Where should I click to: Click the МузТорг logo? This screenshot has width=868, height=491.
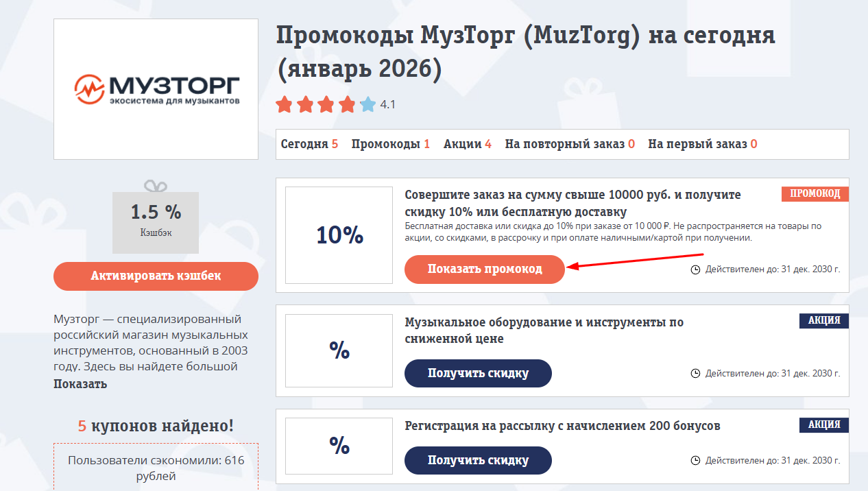[x=156, y=88]
